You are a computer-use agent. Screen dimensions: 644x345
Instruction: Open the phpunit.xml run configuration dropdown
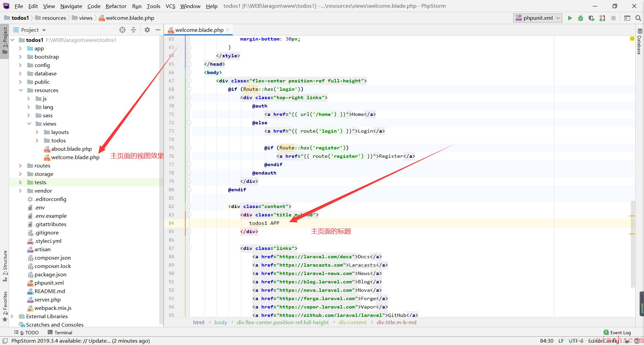538,18
